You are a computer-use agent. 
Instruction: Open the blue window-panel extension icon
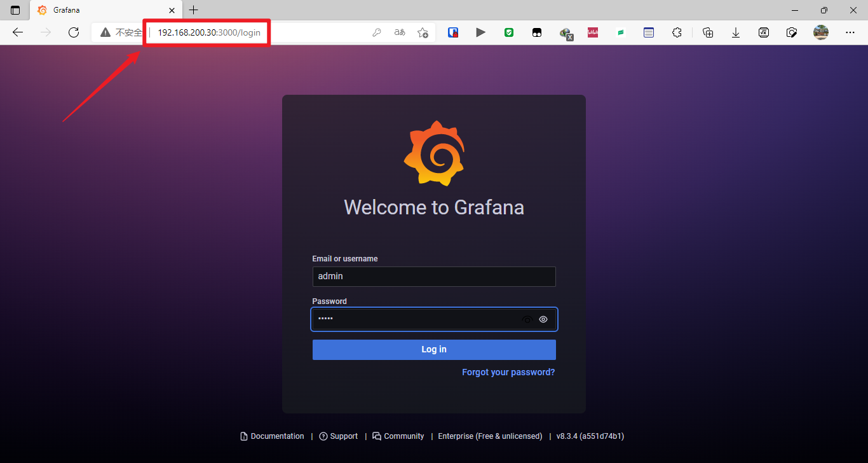tap(649, 32)
